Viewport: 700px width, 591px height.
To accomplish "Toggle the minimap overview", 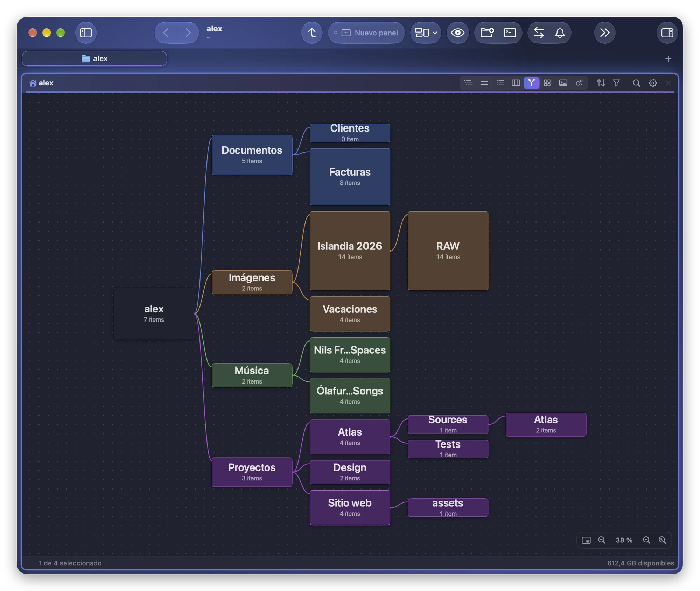I will (x=586, y=540).
